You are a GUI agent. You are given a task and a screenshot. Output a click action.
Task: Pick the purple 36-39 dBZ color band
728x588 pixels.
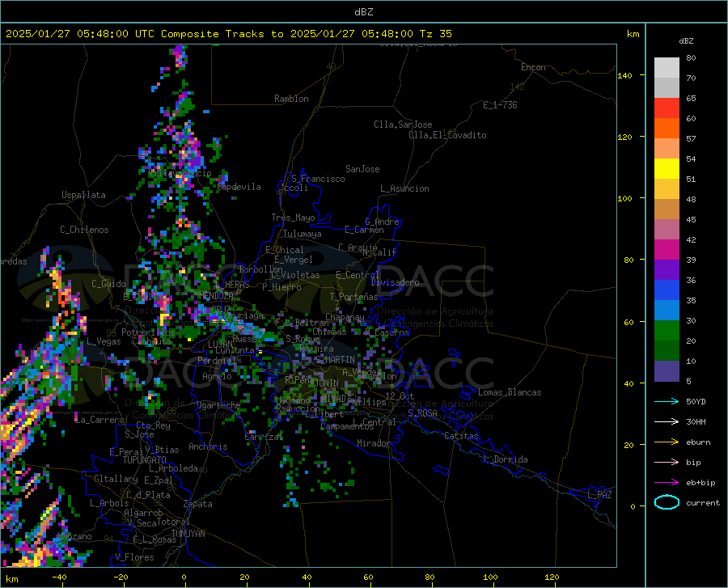pyautogui.click(x=667, y=270)
